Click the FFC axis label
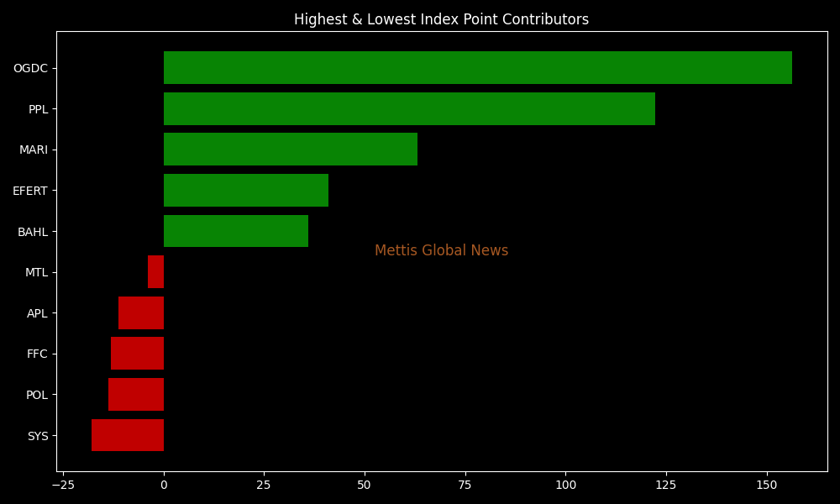This screenshot has height=504, width=840. point(38,354)
